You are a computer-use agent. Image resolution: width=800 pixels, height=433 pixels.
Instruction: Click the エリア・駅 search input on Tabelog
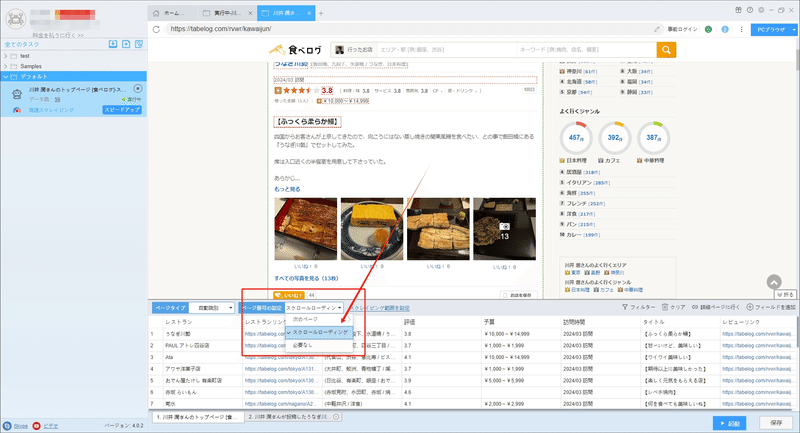pyautogui.click(x=446, y=49)
